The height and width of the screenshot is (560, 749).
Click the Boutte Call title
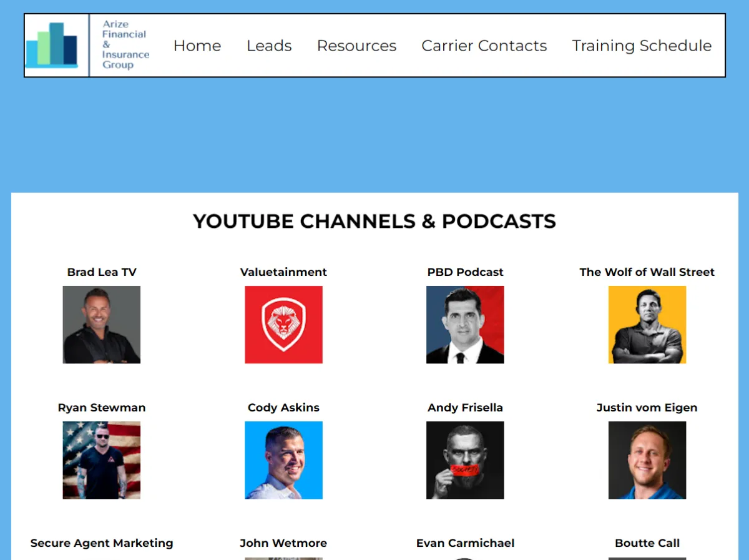647,543
